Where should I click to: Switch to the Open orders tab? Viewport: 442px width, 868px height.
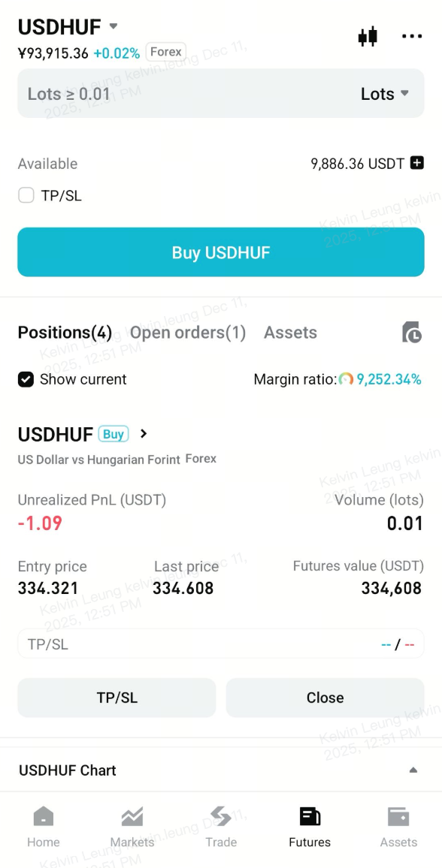(186, 332)
